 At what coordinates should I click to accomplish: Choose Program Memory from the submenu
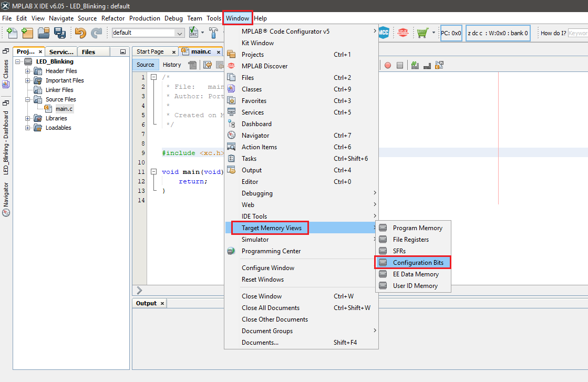[x=413, y=228]
